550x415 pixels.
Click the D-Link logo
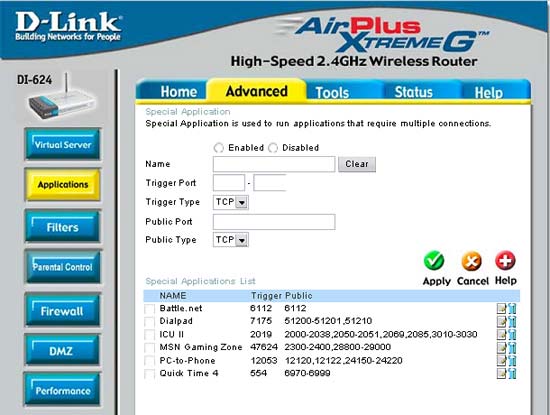point(68,26)
